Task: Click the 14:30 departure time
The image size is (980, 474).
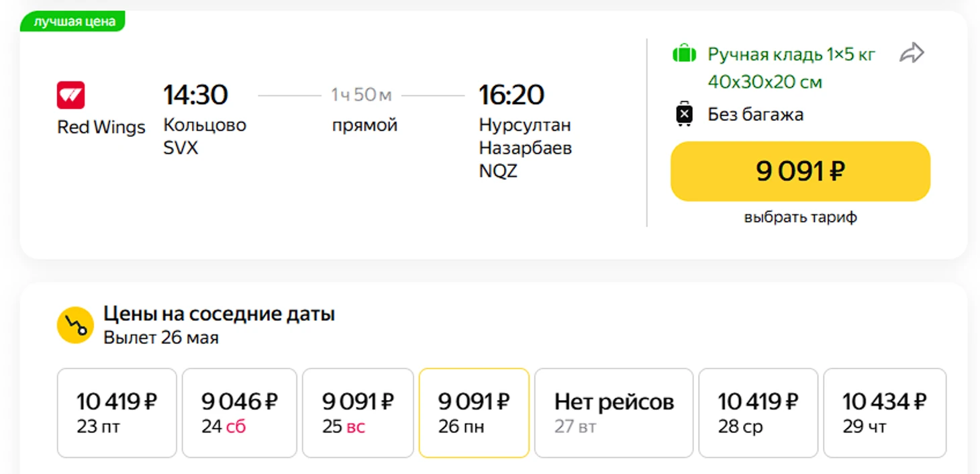Action: click(195, 95)
